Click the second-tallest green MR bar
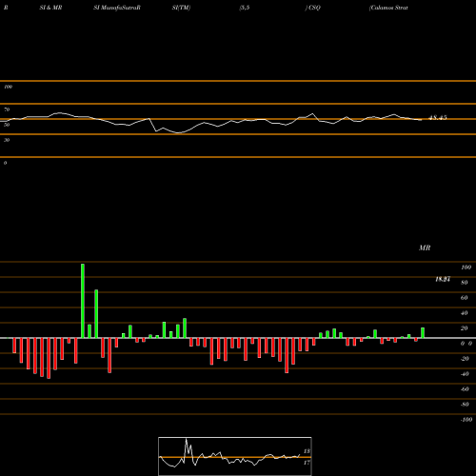This screenshot has height=476, width=476. pos(96,314)
